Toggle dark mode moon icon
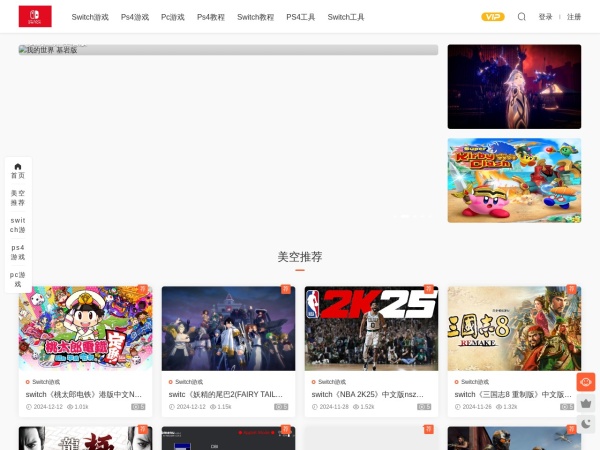Viewport: 600px width, 450px height. pyautogui.click(x=586, y=424)
